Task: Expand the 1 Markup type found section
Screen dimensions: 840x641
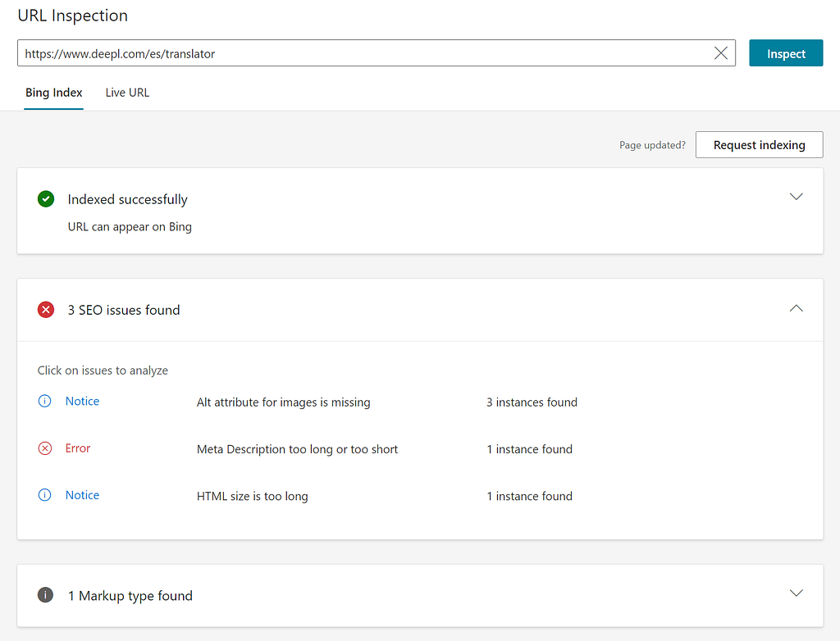Action: [796, 593]
